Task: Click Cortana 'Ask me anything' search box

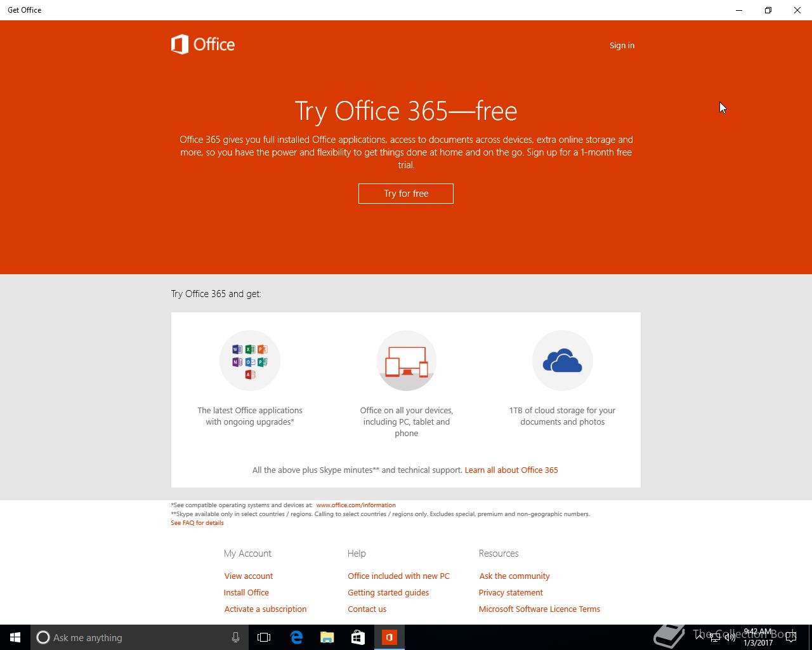Action: click(140, 637)
